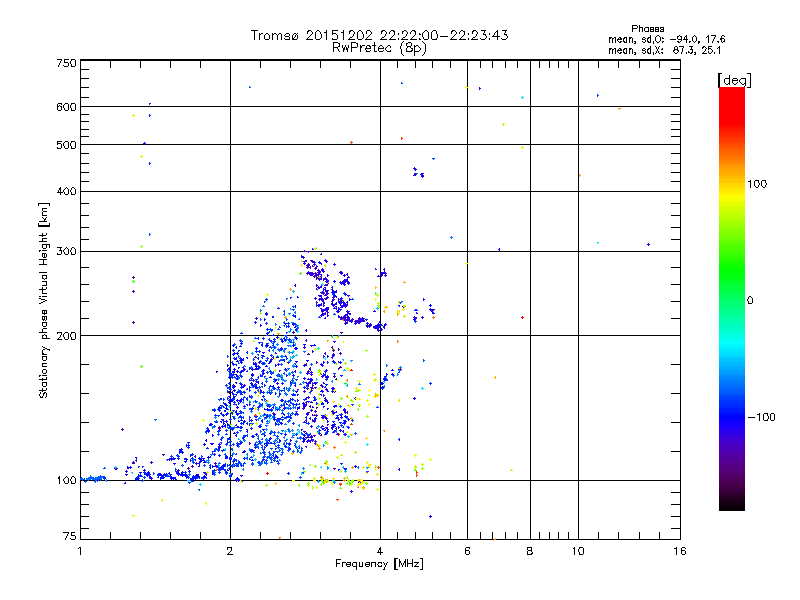Click the y-axis tick label '75'

click(70, 536)
